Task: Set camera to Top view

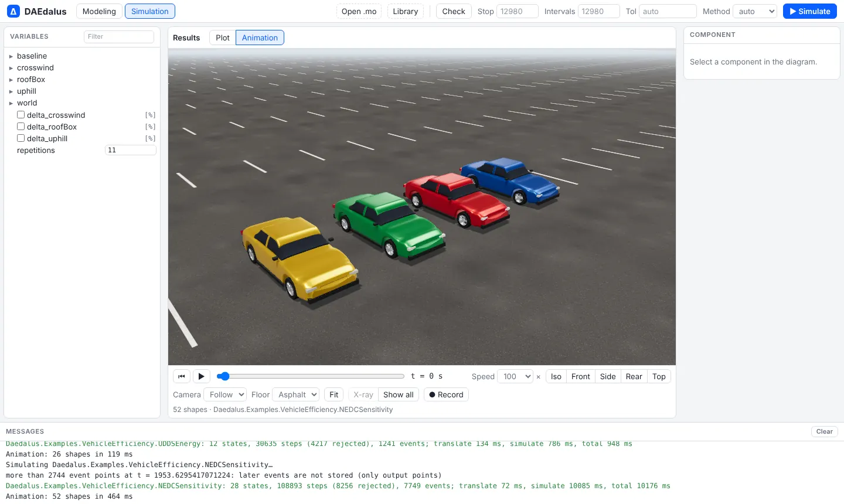Action: click(x=659, y=376)
